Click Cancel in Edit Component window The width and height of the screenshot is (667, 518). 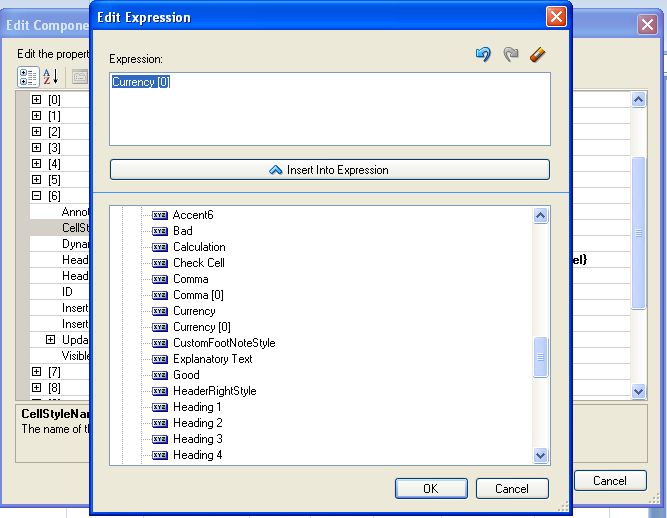610,481
